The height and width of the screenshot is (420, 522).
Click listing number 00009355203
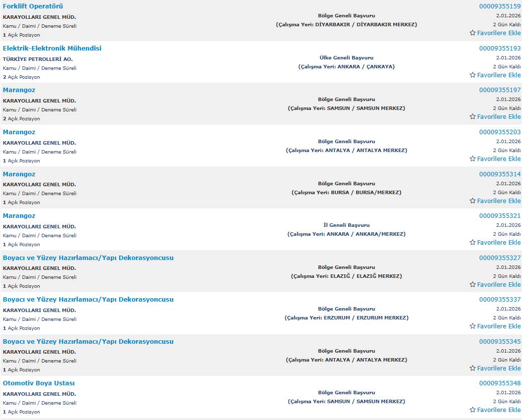point(500,132)
